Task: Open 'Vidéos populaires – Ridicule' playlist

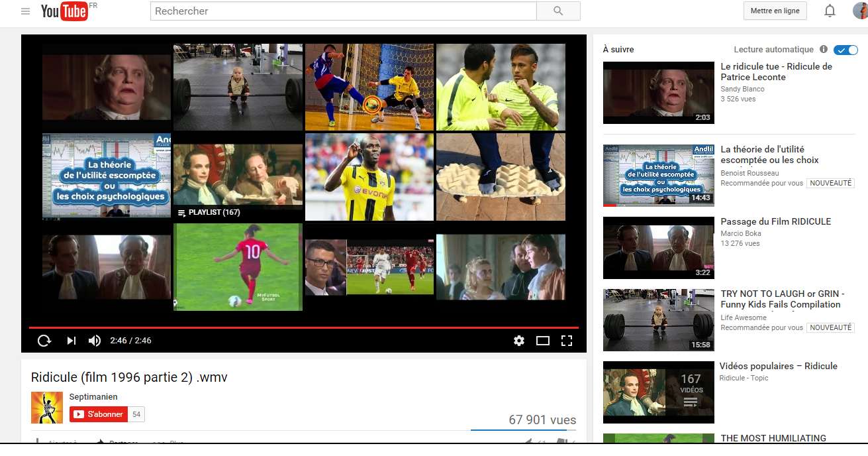Action: coord(779,366)
